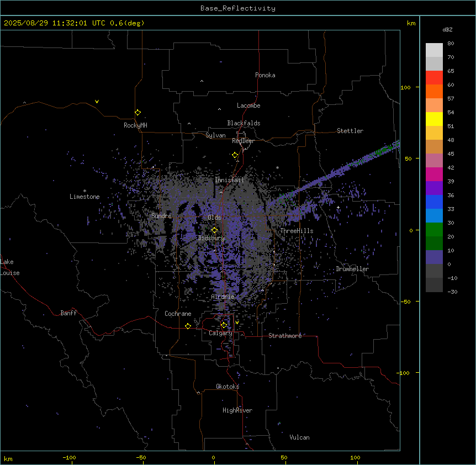476x465 pixels.
Task: Select the slate purple 0-10 dBZ swatch
Action: click(x=434, y=257)
